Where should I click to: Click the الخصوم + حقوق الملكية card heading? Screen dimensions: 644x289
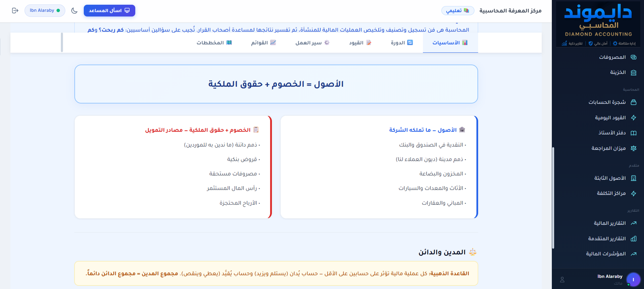coord(198,130)
